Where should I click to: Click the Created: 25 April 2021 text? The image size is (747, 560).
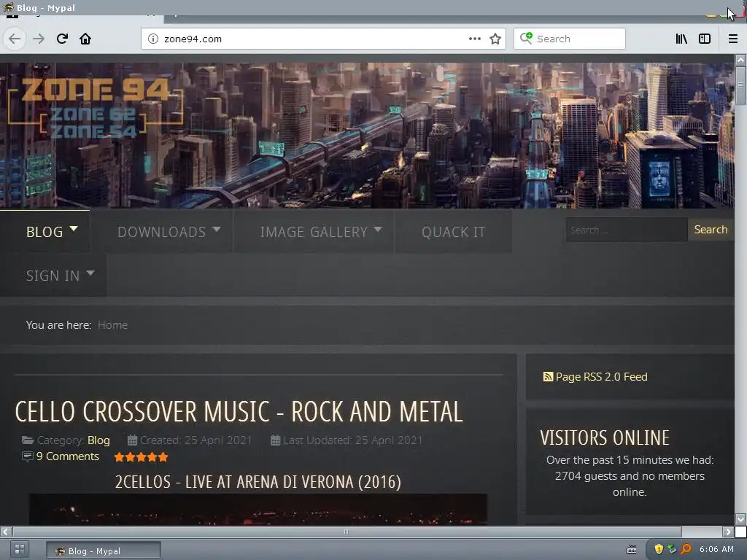coord(196,440)
